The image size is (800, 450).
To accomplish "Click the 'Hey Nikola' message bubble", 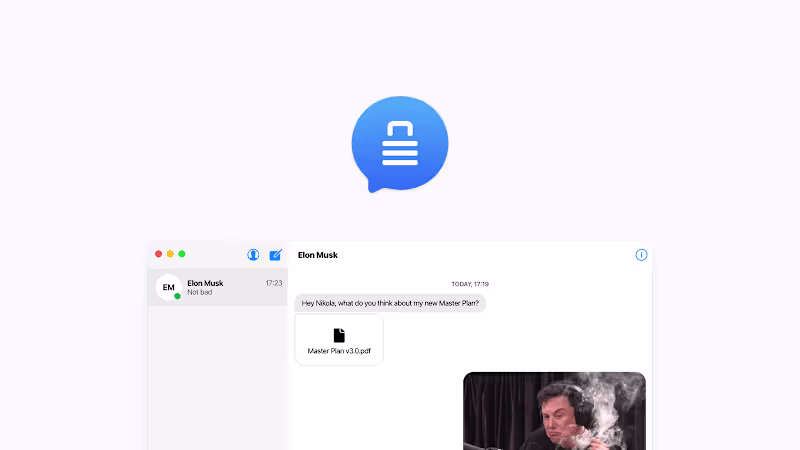I will click(x=390, y=303).
